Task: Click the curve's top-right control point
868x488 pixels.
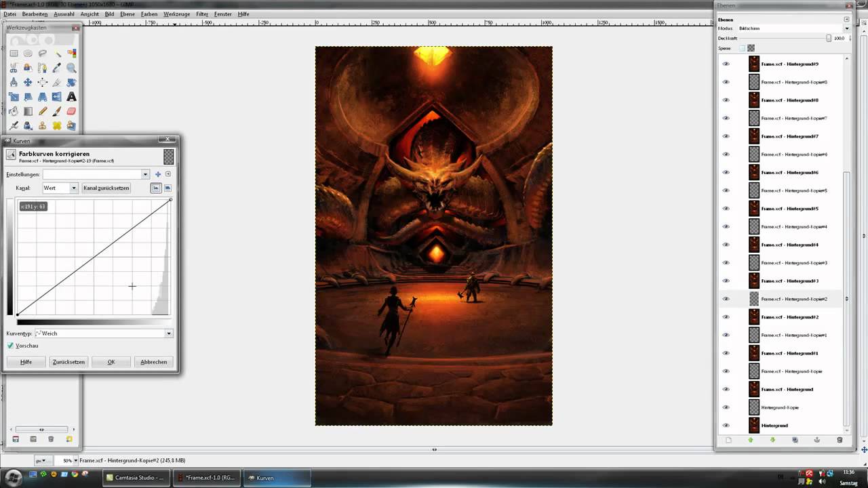Action: pos(170,199)
